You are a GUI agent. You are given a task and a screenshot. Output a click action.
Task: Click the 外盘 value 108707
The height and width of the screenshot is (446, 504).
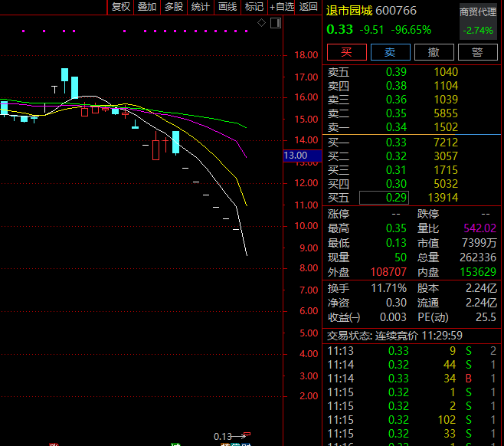pyautogui.click(x=388, y=272)
